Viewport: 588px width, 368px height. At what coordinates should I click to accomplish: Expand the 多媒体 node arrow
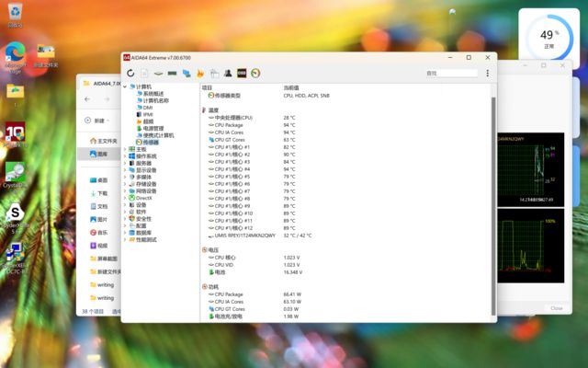tap(125, 177)
